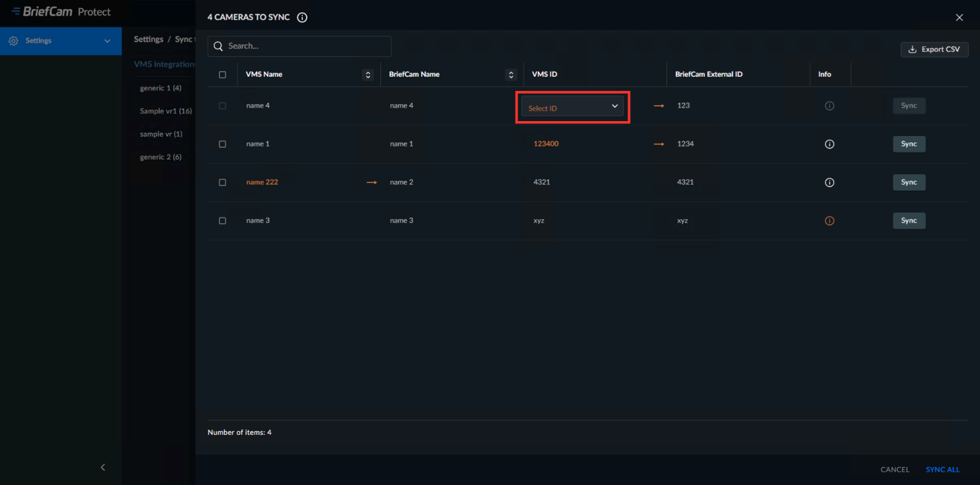This screenshot has width=980, height=485.
Task: Open generic 2 (6) integration
Action: click(x=161, y=157)
